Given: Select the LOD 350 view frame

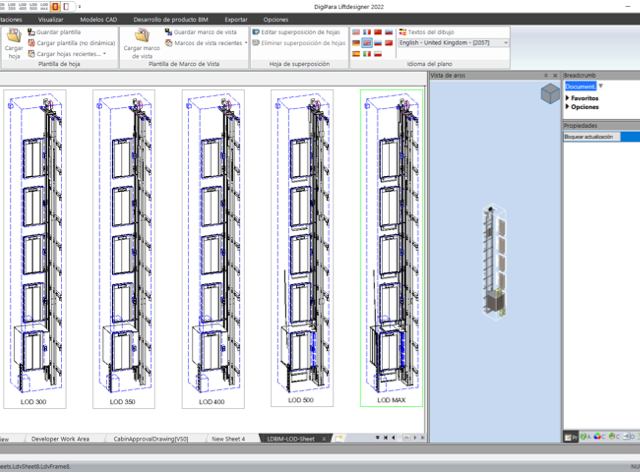Looking at the screenshot, I should tap(124, 249).
